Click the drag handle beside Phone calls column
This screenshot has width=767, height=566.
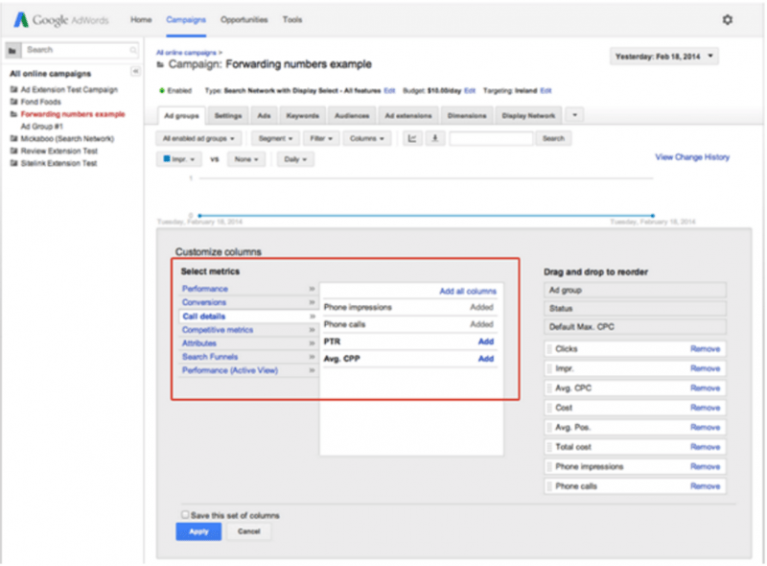(549, 486)
